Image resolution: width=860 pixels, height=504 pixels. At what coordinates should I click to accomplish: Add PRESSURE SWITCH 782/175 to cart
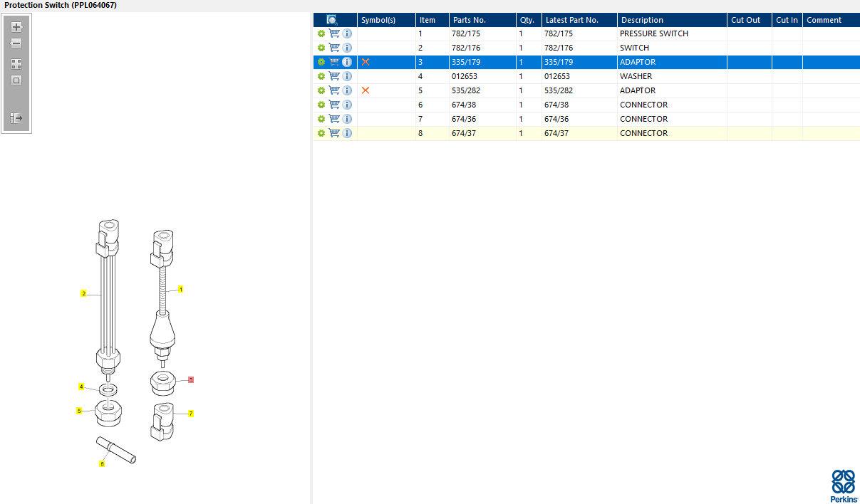tap(334, 33)
